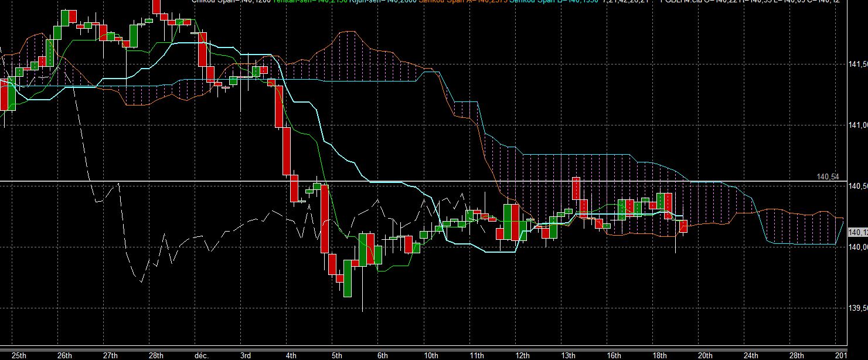Screen dimensions: 868x360
Task: Click the 20th date label on the time axis
Action: click(705, 355)
